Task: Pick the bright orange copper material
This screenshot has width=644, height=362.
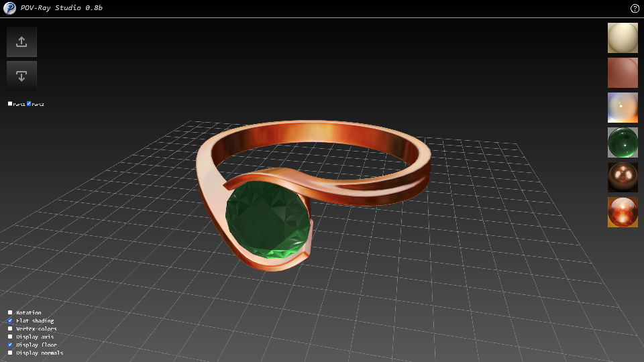Action: point(623,212)
